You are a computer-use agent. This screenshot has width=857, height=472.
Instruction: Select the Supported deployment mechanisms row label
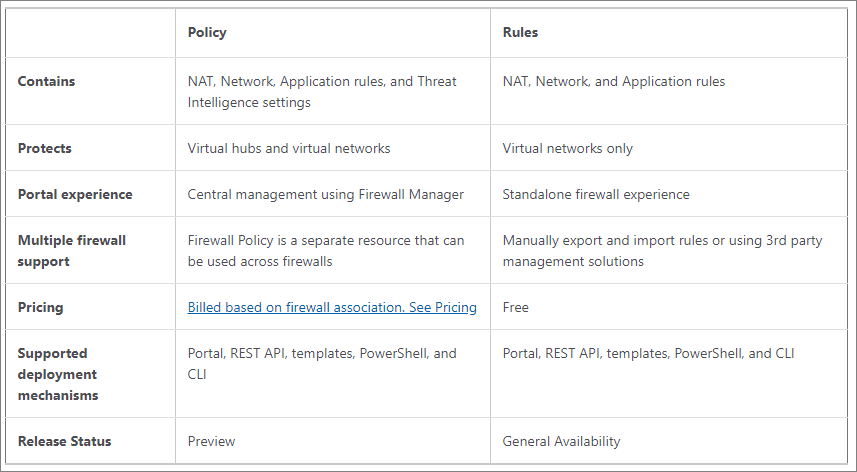(x=57, y=374)
